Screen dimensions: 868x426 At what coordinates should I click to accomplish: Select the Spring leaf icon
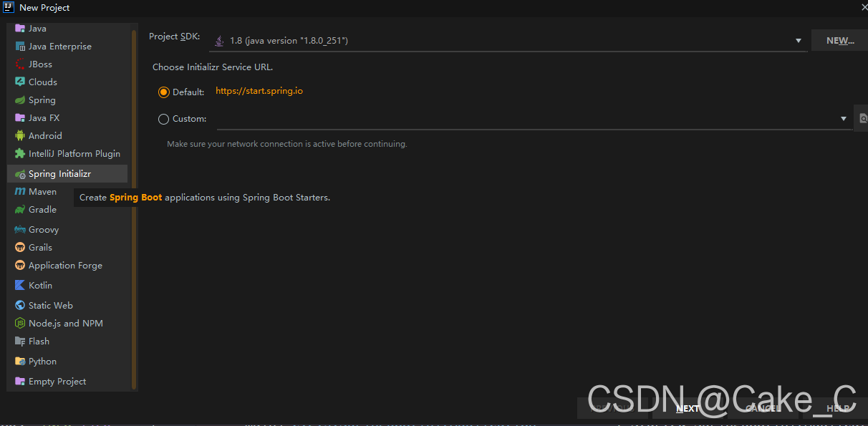[20, 100]
